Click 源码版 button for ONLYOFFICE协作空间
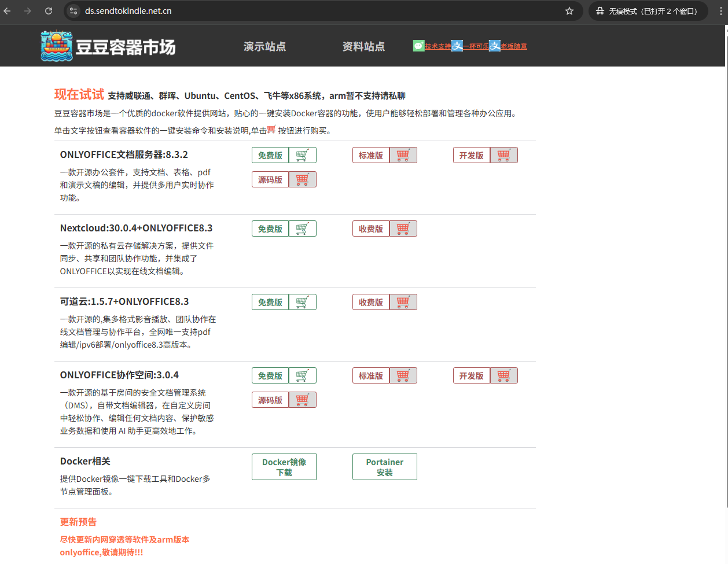The height and width of the screenshot is (564, 728). [270, 400]
